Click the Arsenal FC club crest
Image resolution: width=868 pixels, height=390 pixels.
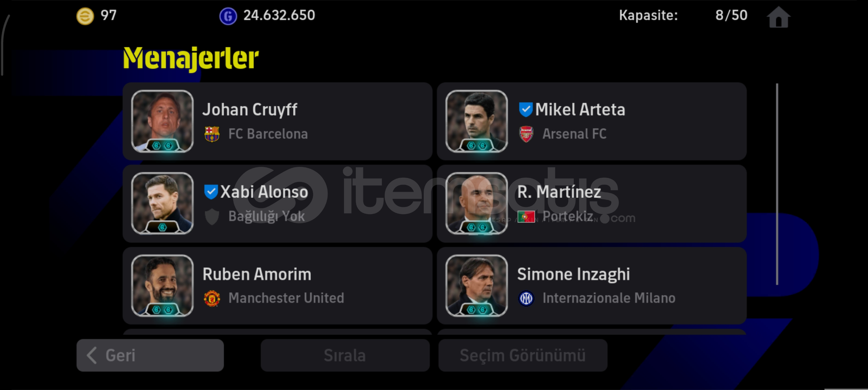(x=526, y=134)
